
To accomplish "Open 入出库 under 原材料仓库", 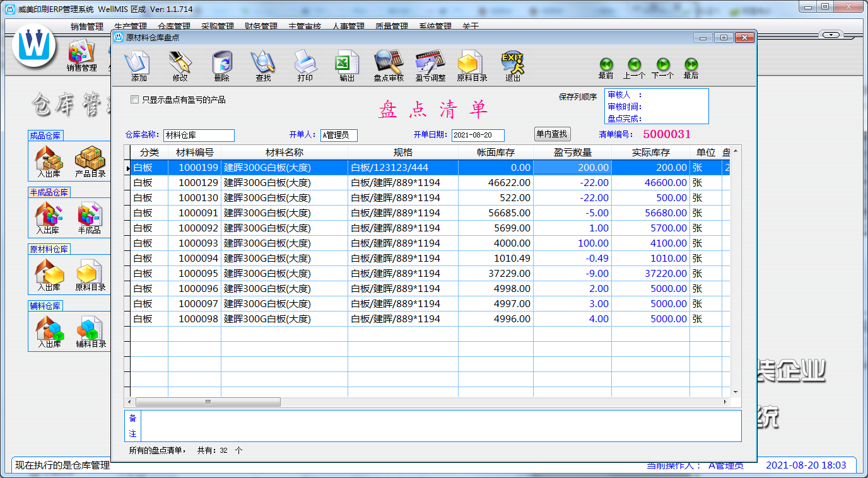I will 49,276.
